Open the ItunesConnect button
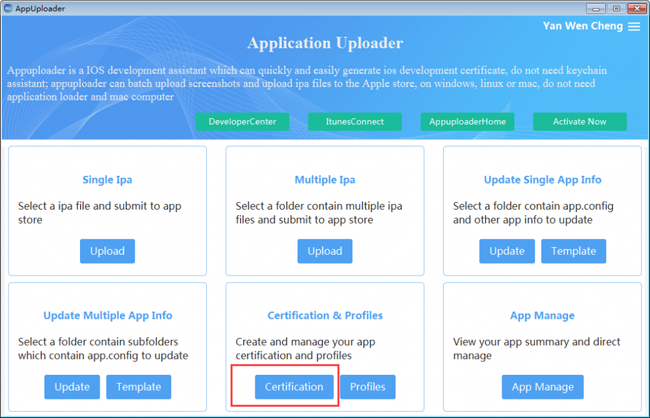Screen dimensions: 650x418 [355, 122]
